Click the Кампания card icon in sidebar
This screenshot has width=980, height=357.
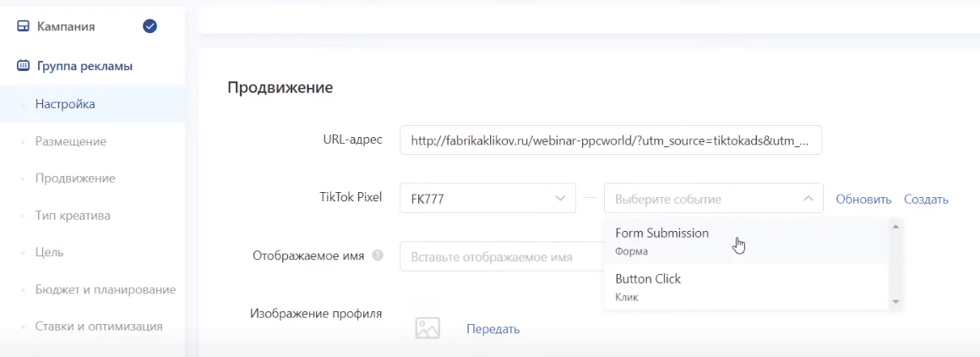click(24, 27)
